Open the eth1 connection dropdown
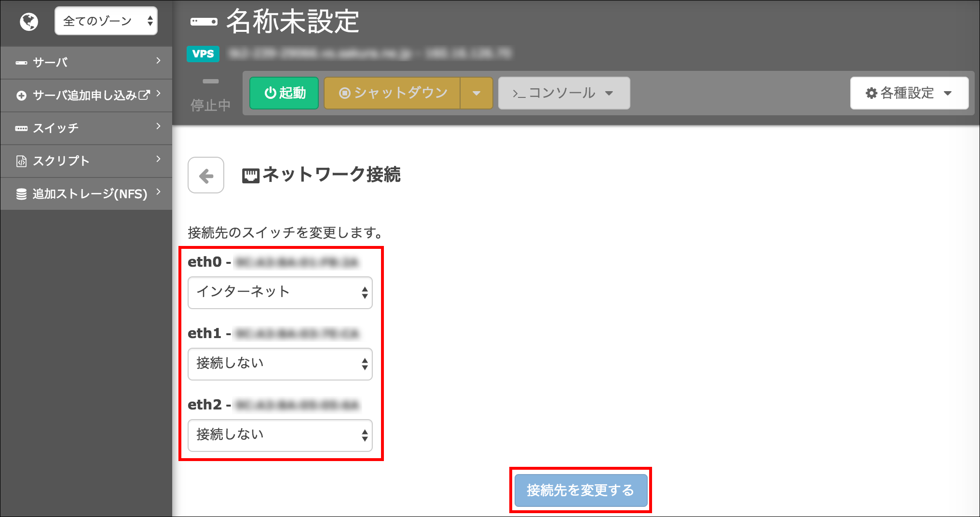Viewport: 980px width, 517px height. coord(280,364)
